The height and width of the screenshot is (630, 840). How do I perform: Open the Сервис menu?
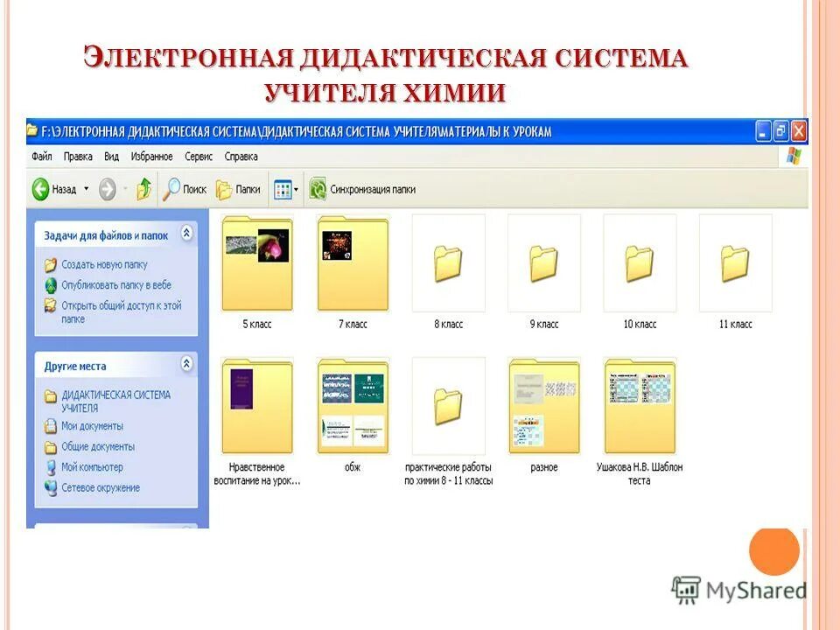[x=199, y=156]
